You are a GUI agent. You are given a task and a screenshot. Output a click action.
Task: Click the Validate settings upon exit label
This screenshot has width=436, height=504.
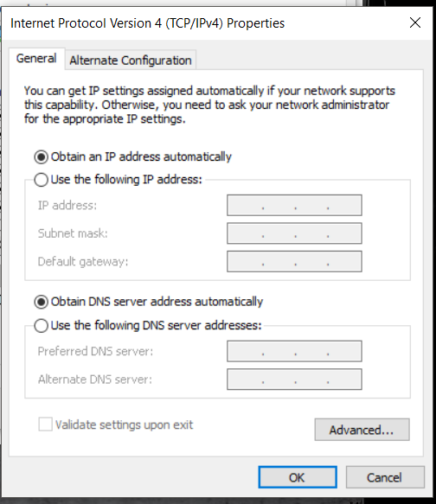(124, 425)
